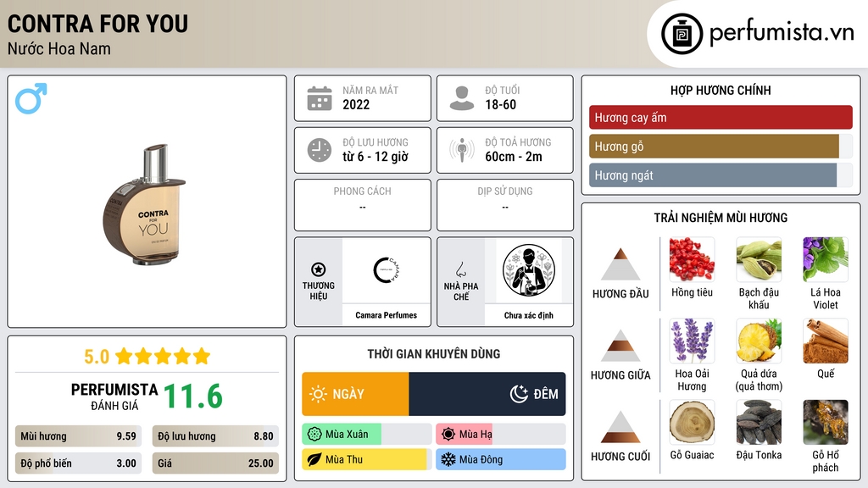
Task: Click the Độ phổ biến 3.00 score bar
Action: [78, 463]
